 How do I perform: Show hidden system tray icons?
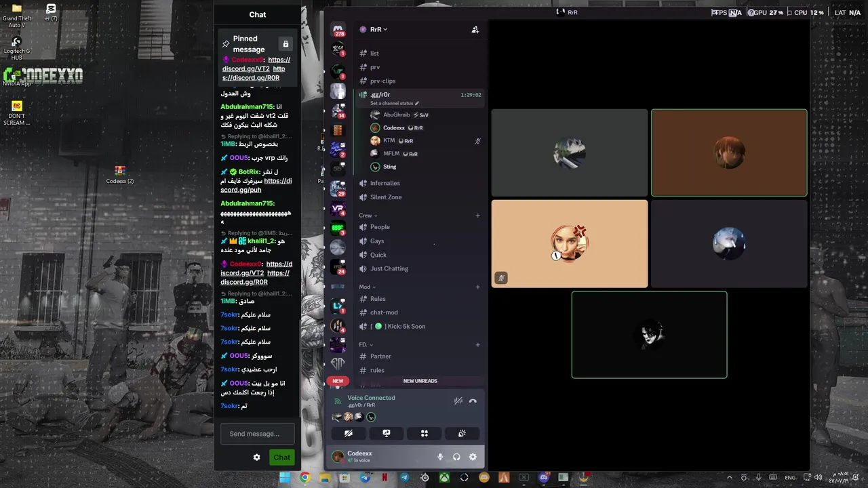[730, 478]
